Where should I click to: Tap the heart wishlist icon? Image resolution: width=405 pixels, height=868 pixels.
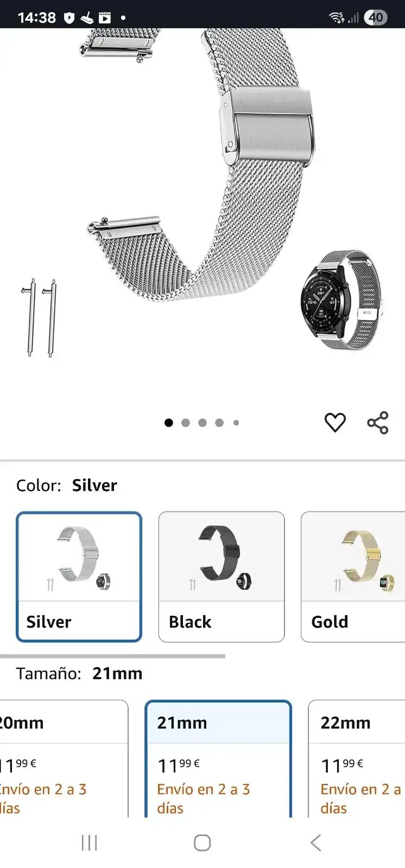335,423
